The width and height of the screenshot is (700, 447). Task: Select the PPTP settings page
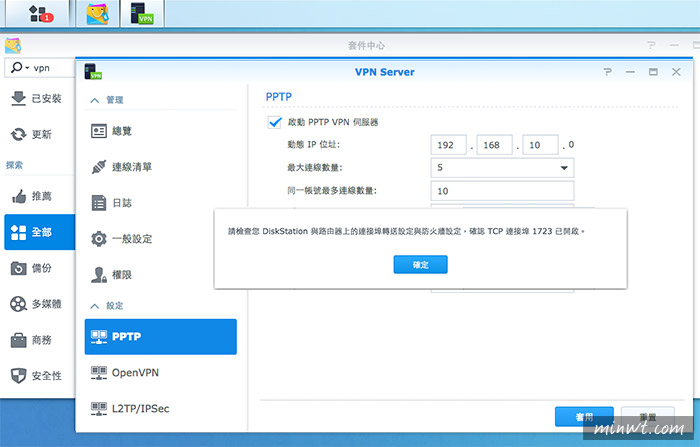click(x=161, y=337)
